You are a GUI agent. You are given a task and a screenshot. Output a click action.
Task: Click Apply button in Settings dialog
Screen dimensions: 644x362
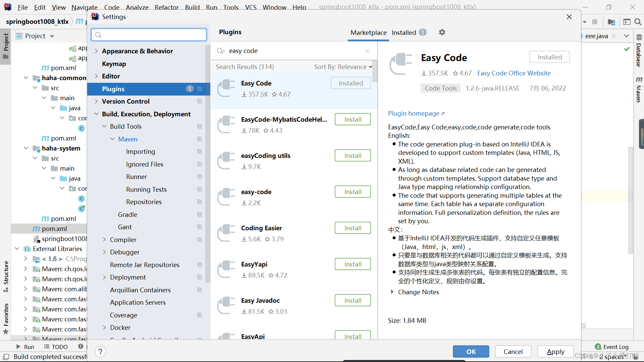point(555,351)
